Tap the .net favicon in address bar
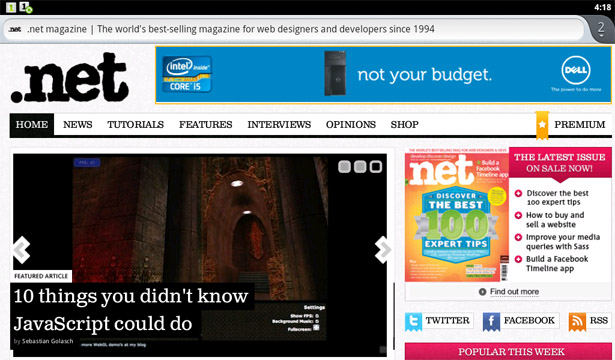 coord(15,29)
